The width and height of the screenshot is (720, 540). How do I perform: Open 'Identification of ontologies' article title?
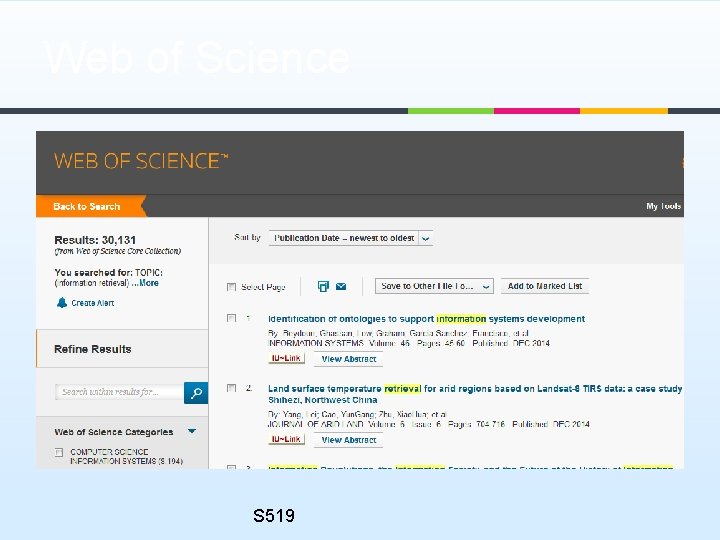[x=426, y=319]
